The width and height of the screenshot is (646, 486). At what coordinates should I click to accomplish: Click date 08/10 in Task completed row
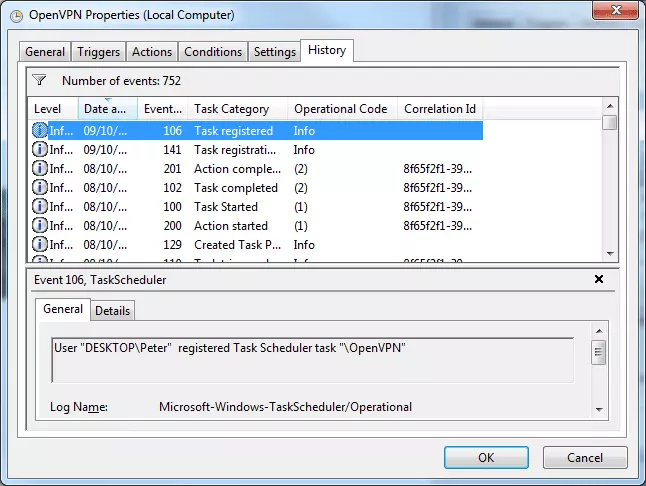point(105,187)
